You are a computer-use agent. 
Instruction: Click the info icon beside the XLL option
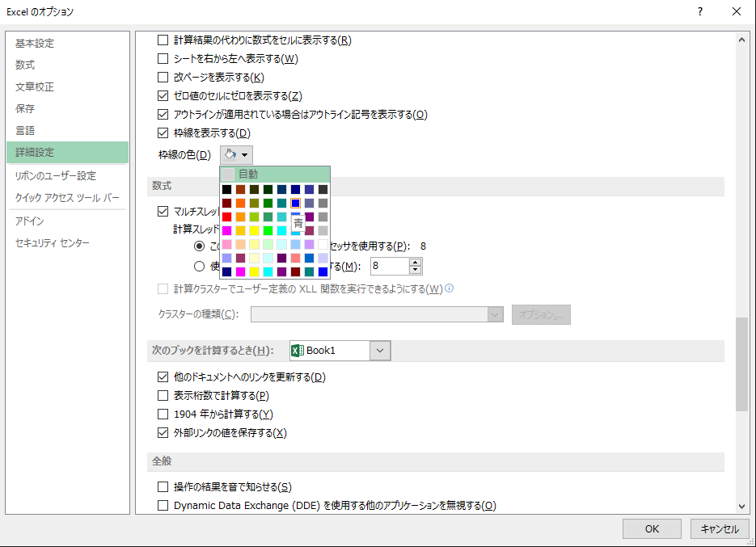coord(450,288)
